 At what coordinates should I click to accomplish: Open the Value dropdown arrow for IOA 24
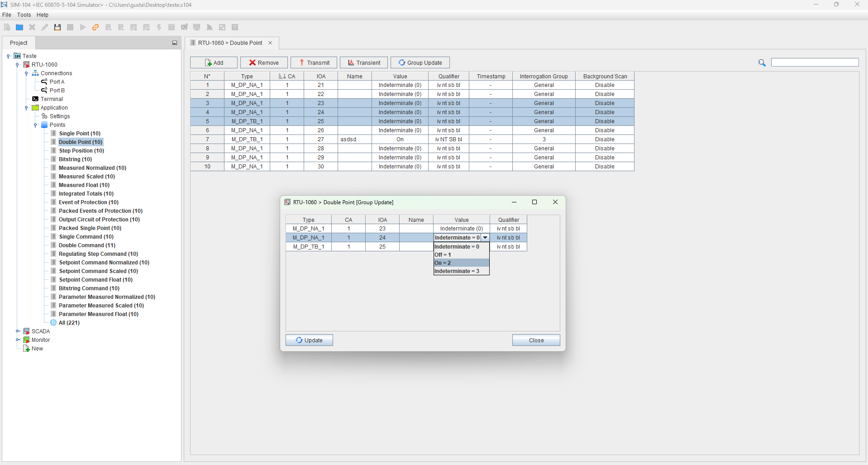tap(485, 238)
